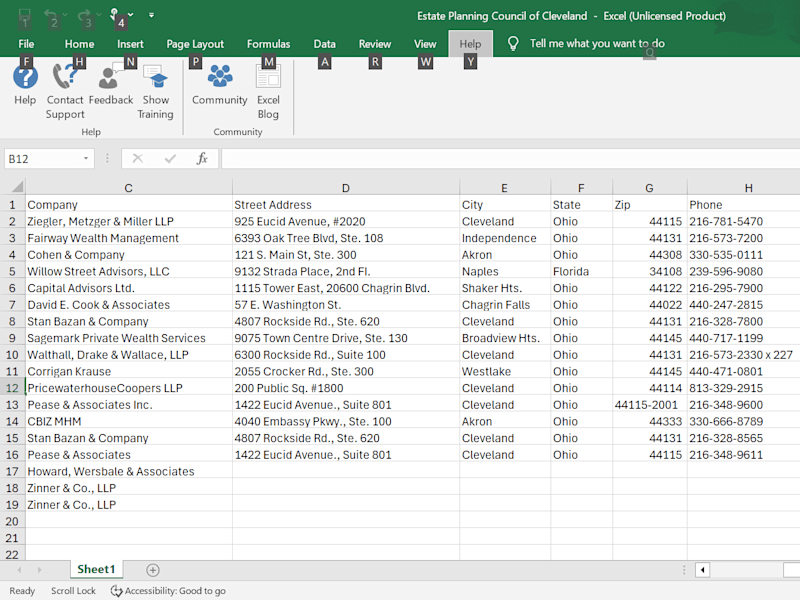
Task: Click the Undo arrow
Action: [x=51, y=15]
